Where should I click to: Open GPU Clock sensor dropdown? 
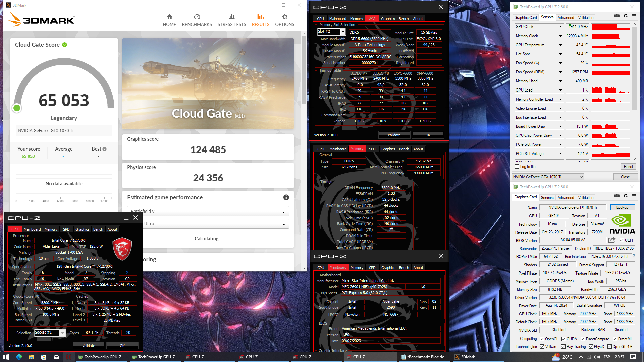tap(560, 27)
